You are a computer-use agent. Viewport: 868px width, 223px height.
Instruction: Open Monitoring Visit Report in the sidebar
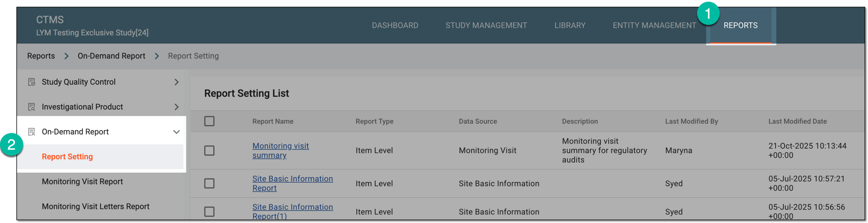point(82,182)
